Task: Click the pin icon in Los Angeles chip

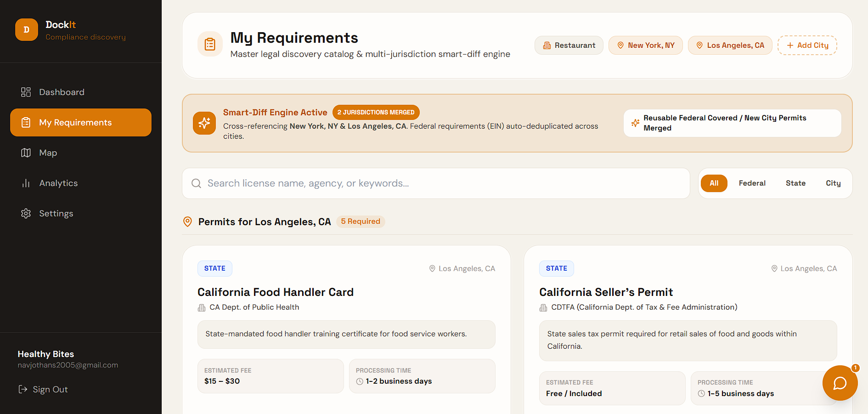Action: (699, 45)
